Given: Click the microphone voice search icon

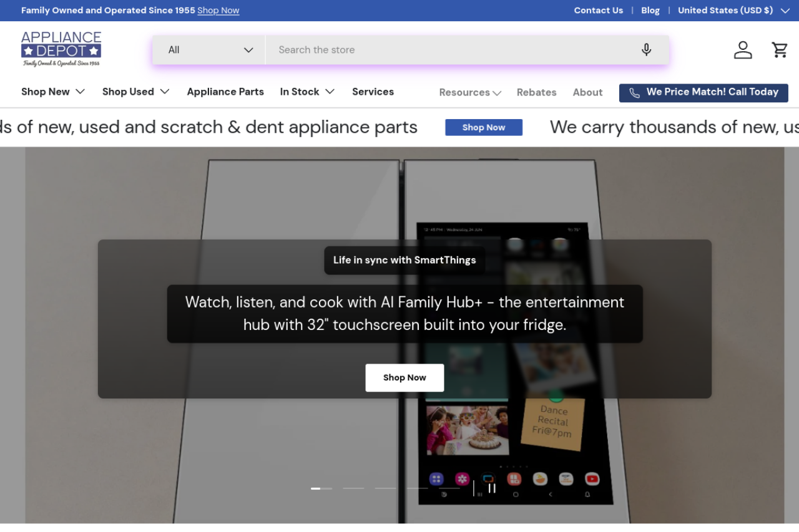Looking at the screenshot, I should pos(646,50).
